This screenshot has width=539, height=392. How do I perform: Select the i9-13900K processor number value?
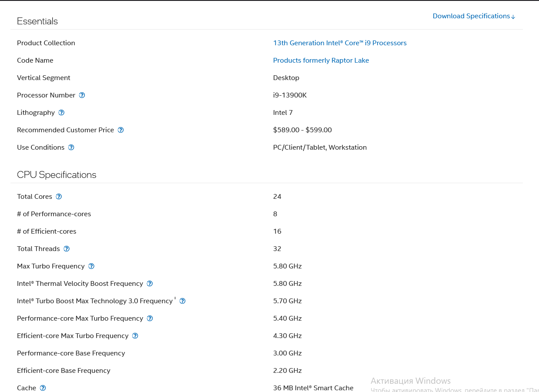point(290,95)
